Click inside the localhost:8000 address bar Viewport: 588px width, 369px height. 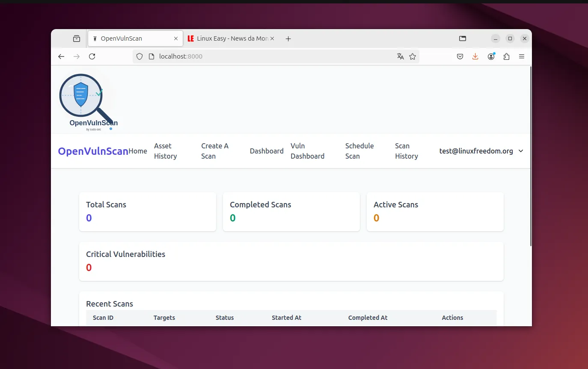click(x=257, y=56)
